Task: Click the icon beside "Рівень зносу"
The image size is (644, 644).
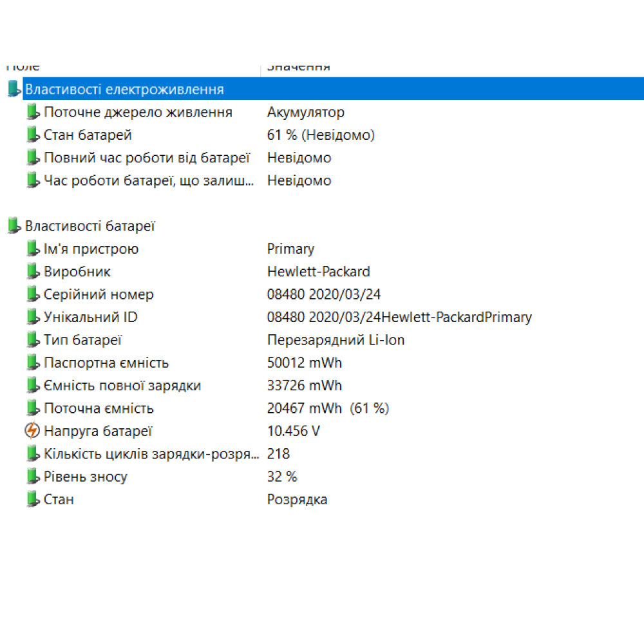Action: (33, 477)
